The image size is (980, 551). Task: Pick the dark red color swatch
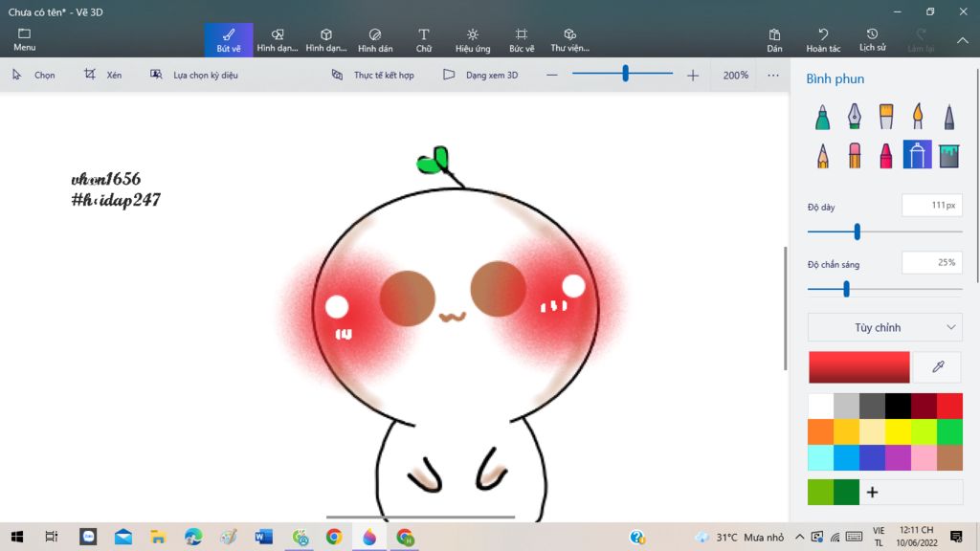(x=924, y=406)
